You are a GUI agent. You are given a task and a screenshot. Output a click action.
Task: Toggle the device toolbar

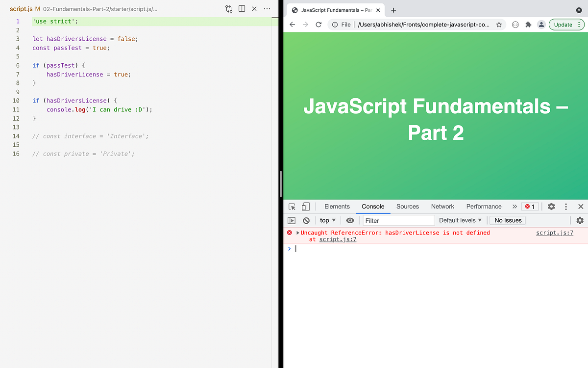(305, 207)
